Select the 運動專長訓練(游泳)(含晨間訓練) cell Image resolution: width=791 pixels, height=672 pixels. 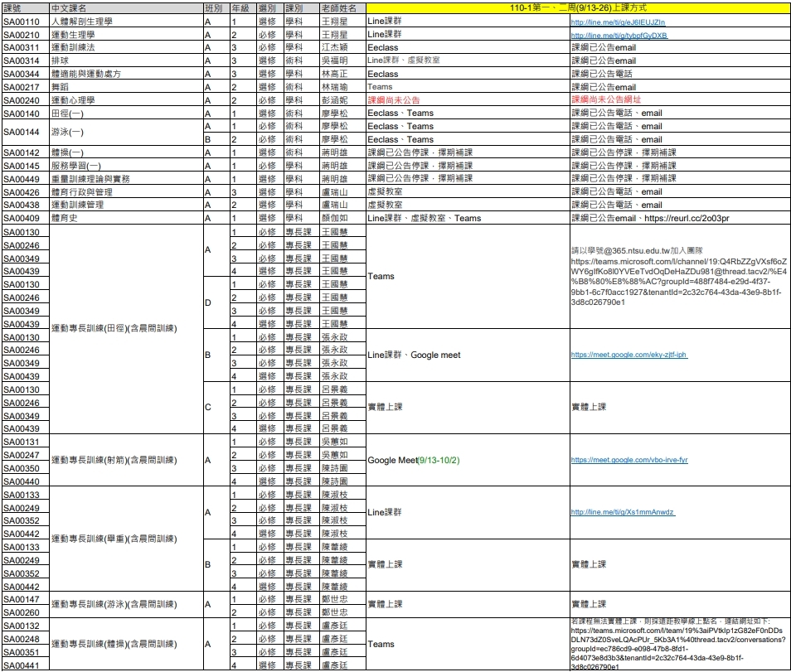(x=127, y=604)
